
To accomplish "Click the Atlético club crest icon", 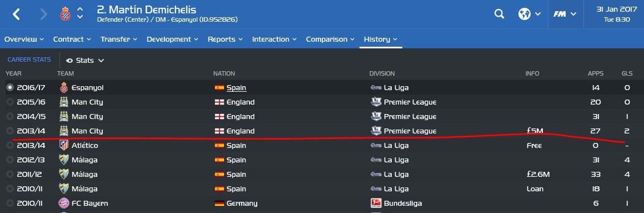I will click(64, 145).
